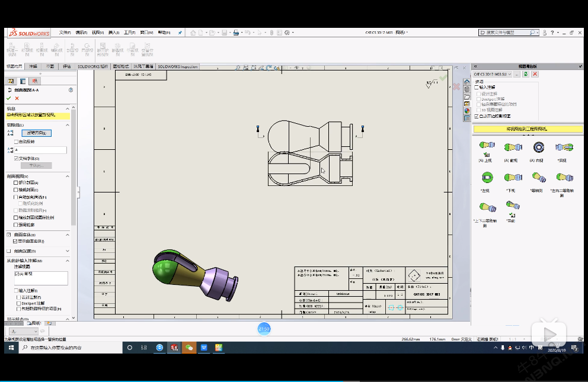Click the section label A input field

(40, 150)
